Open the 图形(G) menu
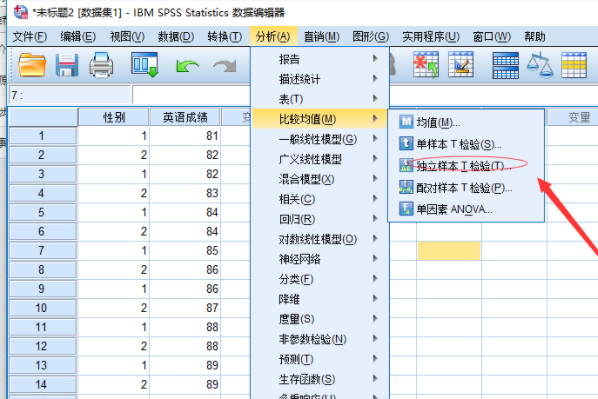This screenshot has width=598, height=399. (370, 37)
